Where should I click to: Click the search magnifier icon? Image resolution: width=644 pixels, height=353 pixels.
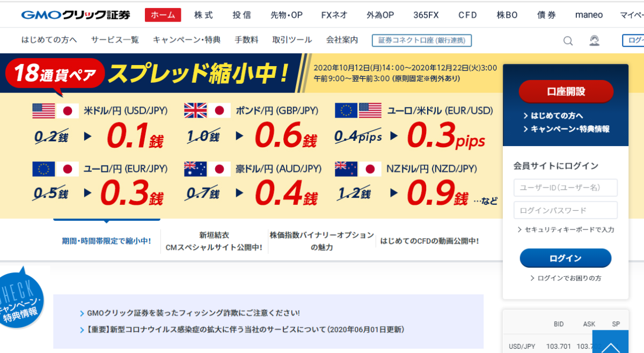click(568, 40)
